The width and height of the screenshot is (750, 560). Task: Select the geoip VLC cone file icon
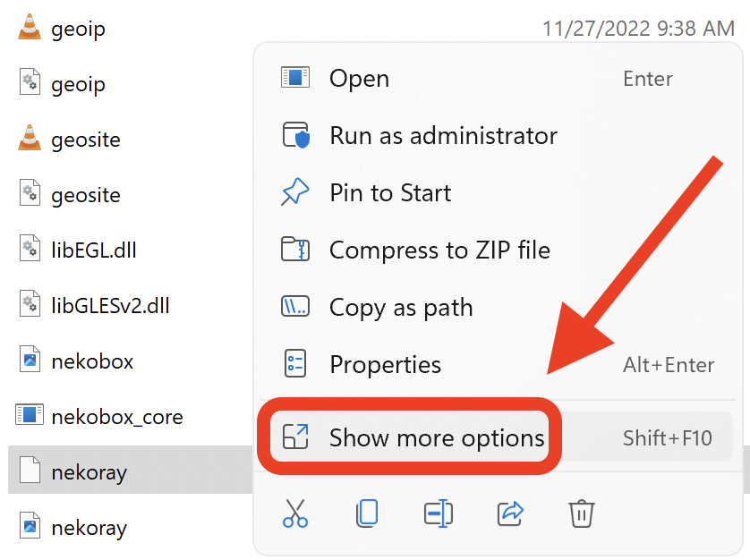[x=30, y=29]
